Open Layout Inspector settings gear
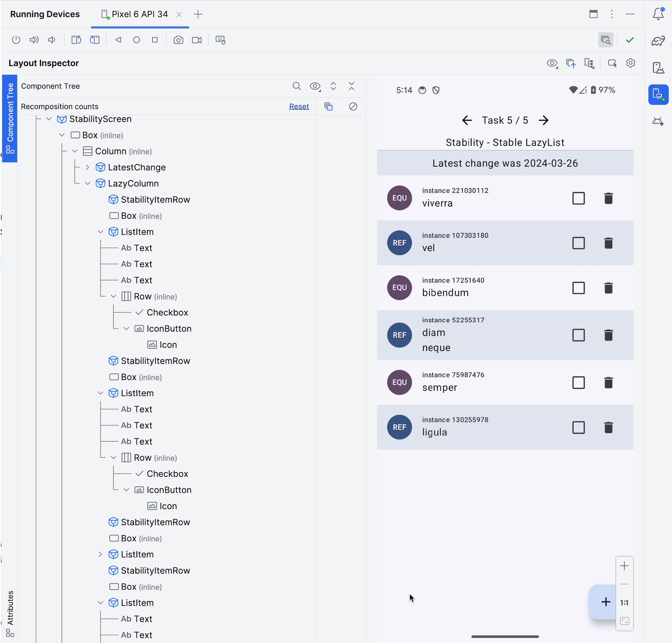The width and height of the screenshot is (672, 643). 630,63
